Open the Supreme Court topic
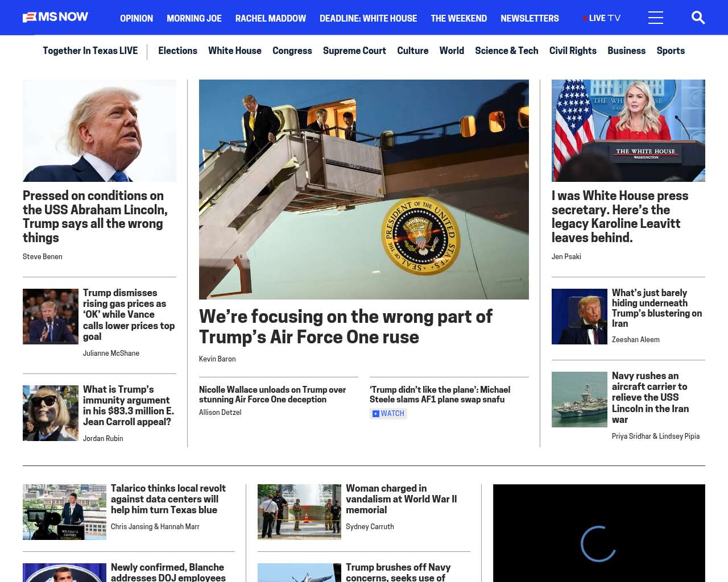 coord(354,51)
